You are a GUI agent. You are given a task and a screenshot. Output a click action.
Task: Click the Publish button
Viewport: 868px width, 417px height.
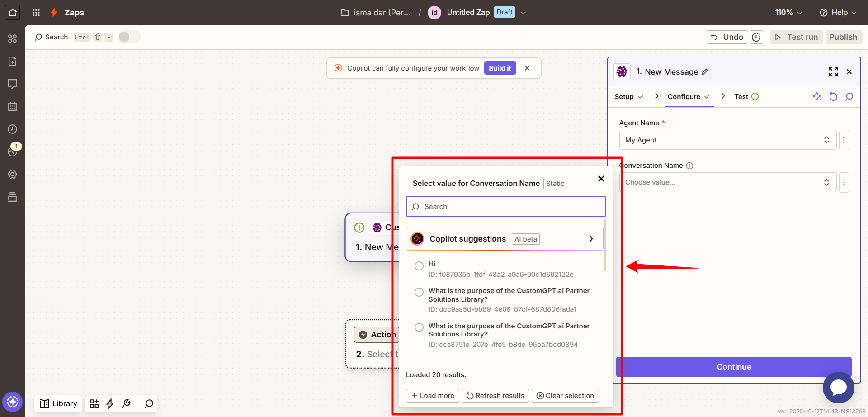[843, 37]
